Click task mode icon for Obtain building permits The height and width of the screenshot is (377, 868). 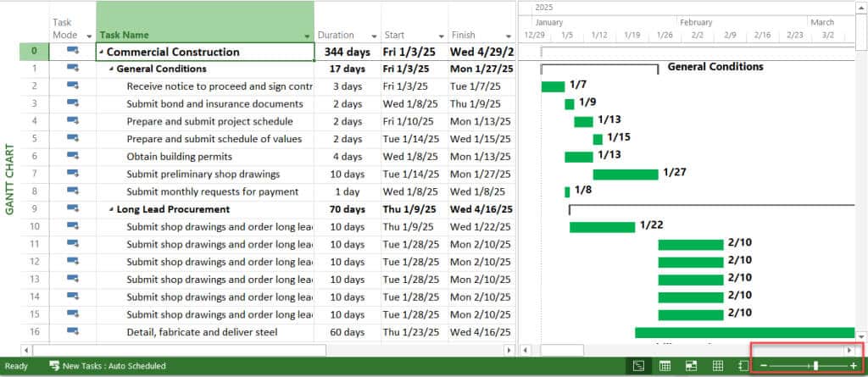tap(73, 156)
